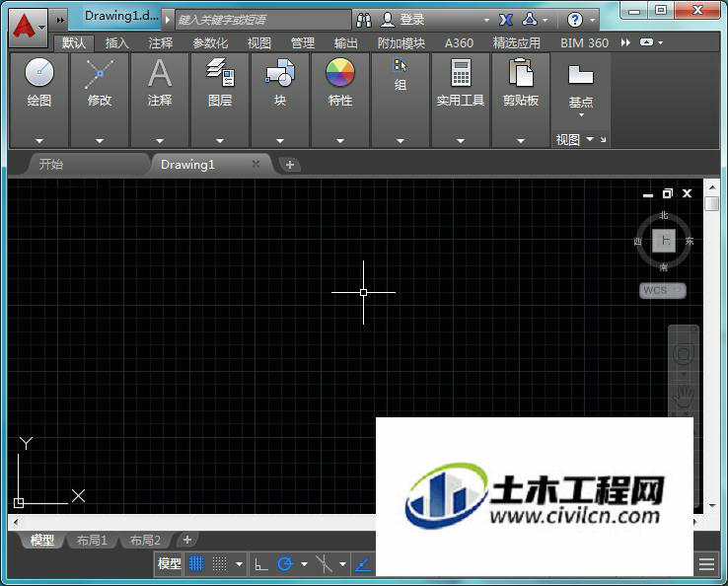
Task: Open the 注释 annotation panel icon
Action: tap(160, 73)
